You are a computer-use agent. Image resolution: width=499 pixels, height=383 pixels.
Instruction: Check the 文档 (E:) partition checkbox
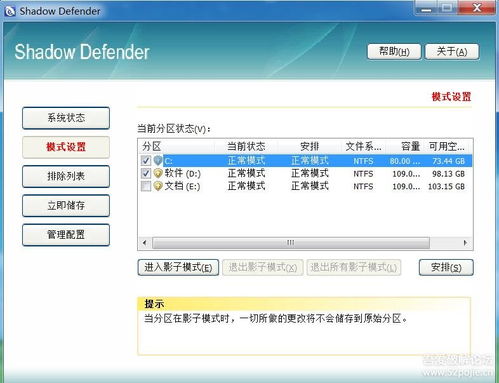point(146,186)
